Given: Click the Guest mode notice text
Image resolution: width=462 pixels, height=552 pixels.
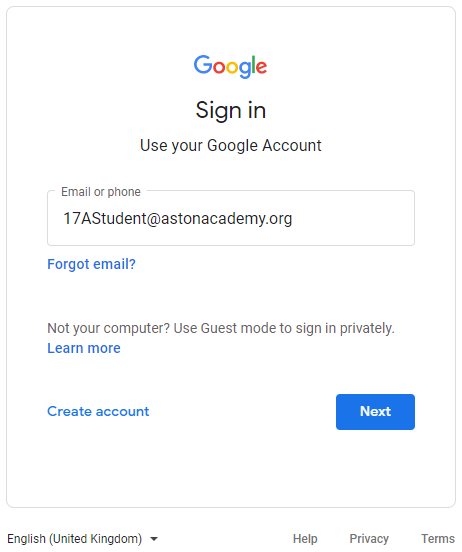Looking at the screenshot, I should coord(221,328).
